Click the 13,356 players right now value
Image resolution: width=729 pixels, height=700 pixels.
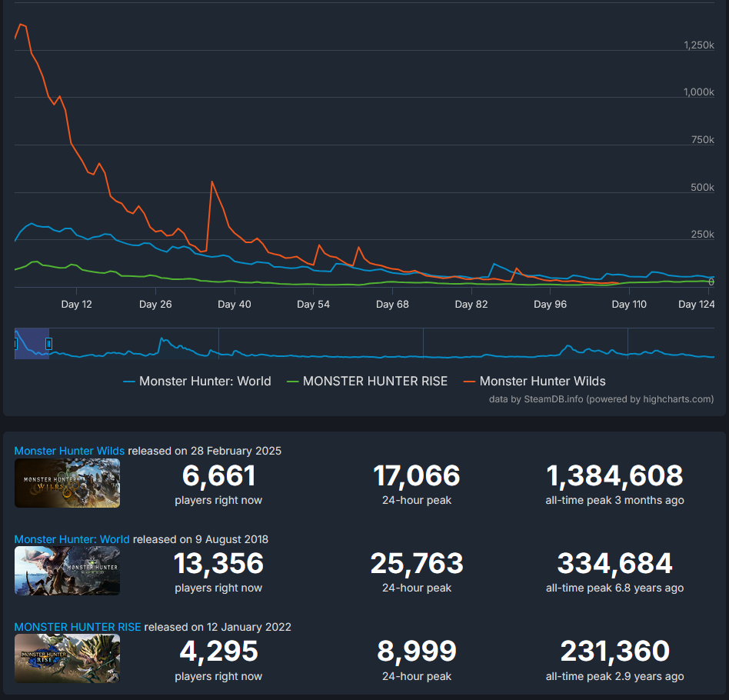point(218,563)
